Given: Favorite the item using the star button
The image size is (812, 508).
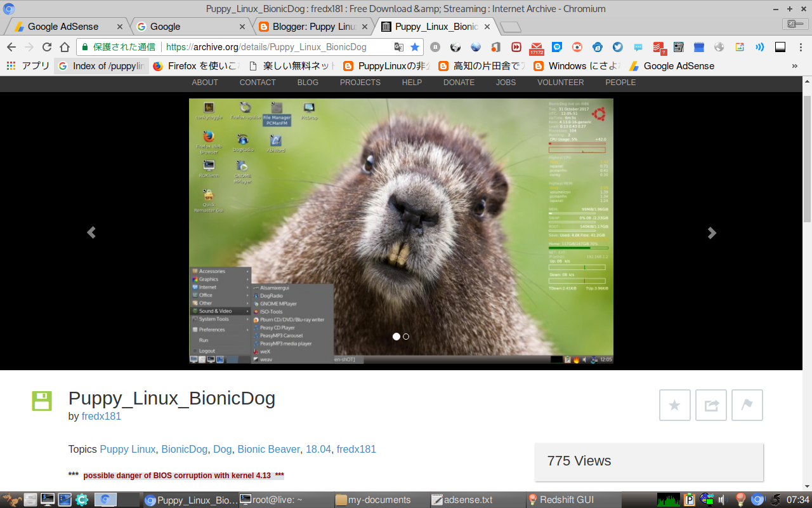Looking at the screenshot, I should [674, 404].
